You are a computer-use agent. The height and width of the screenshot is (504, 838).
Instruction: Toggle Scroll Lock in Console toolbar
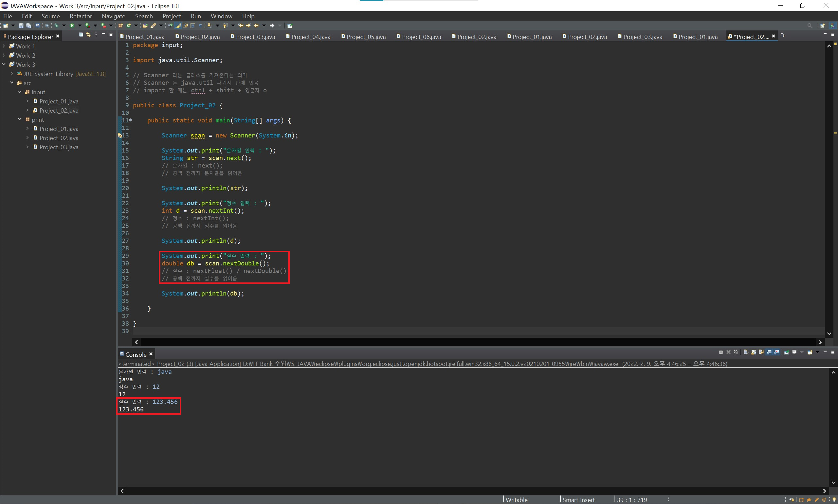click(754, 352)
